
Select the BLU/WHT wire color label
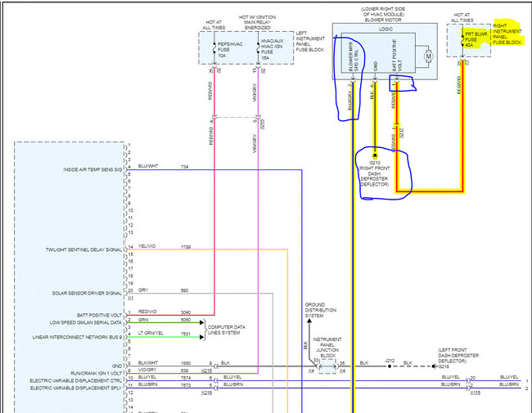click(148, 166)
